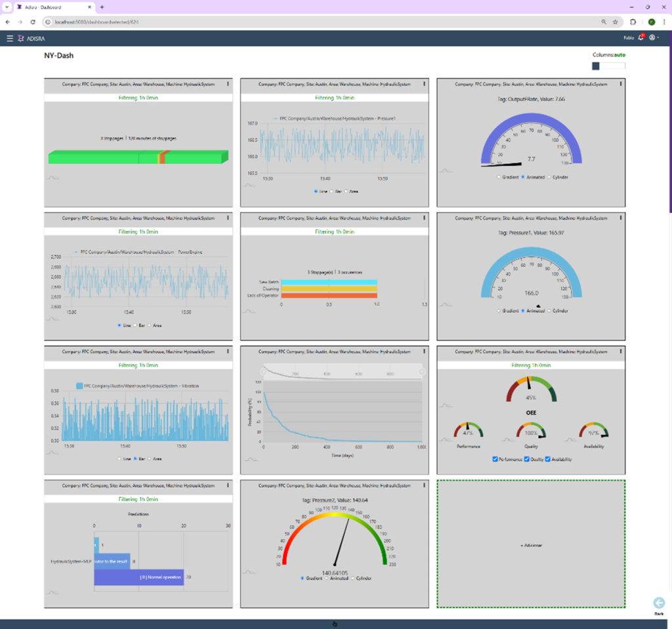Bookmark this page with star icon
Viewport: 672px width, 629px height.
(615, 22)
